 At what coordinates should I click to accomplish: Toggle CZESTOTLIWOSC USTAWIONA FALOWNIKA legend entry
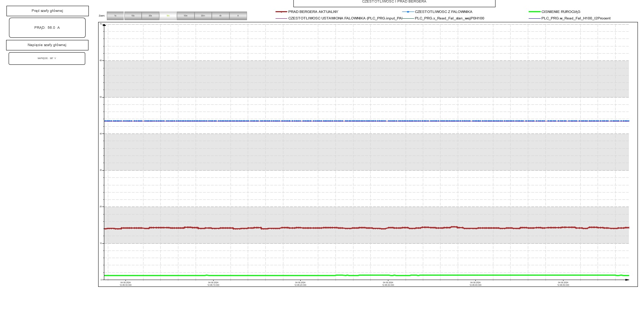(x=345, y=18)
